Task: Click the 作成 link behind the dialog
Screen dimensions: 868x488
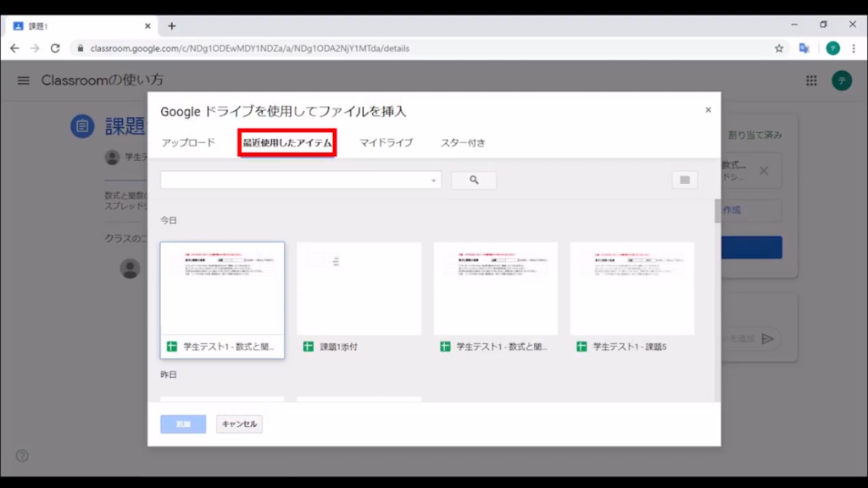Action: tap(732, 210)
